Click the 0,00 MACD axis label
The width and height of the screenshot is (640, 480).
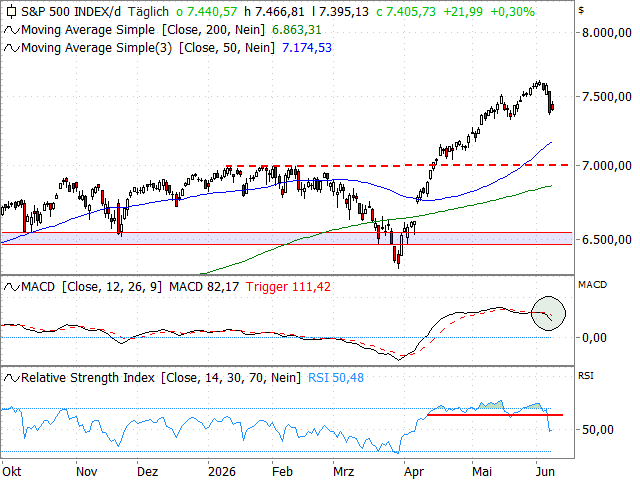pyautogui.click(x=594, y=338)
